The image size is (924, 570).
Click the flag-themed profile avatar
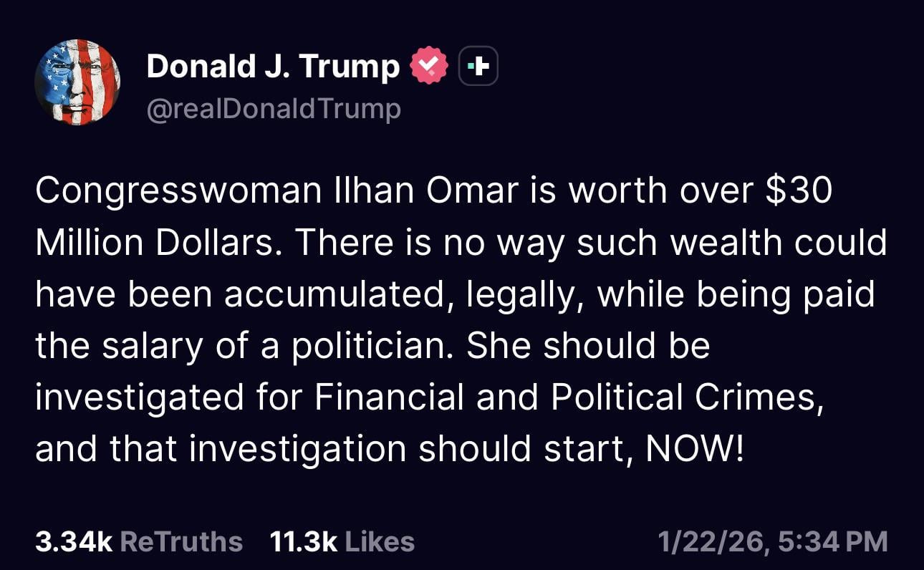pyautogui.click(x=77, y=83)
